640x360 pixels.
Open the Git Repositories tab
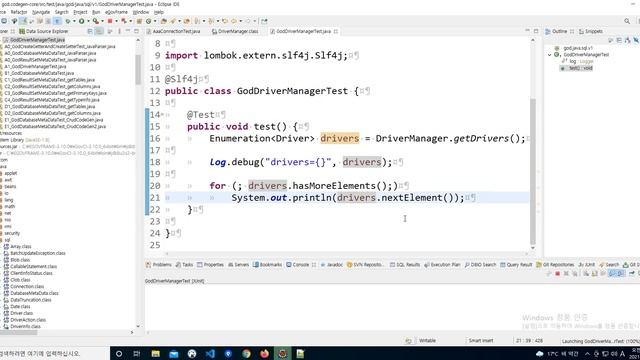click(555, 265)
